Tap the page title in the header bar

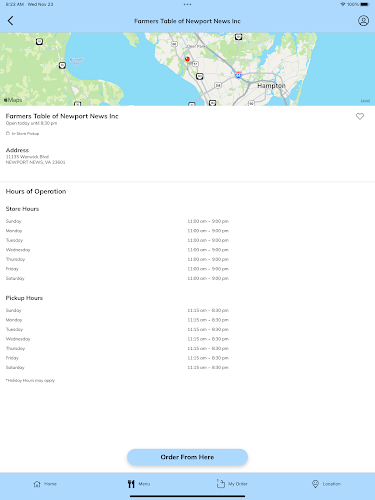point(187,21)
